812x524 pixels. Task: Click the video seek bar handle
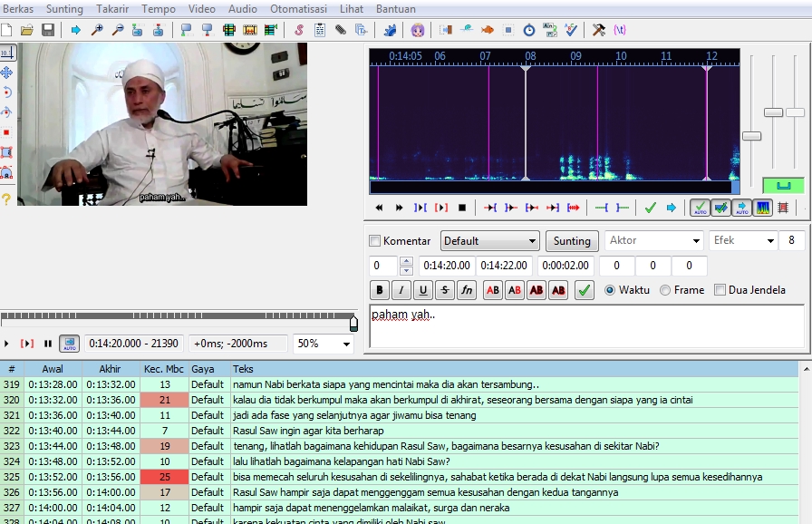click(353, 324)
